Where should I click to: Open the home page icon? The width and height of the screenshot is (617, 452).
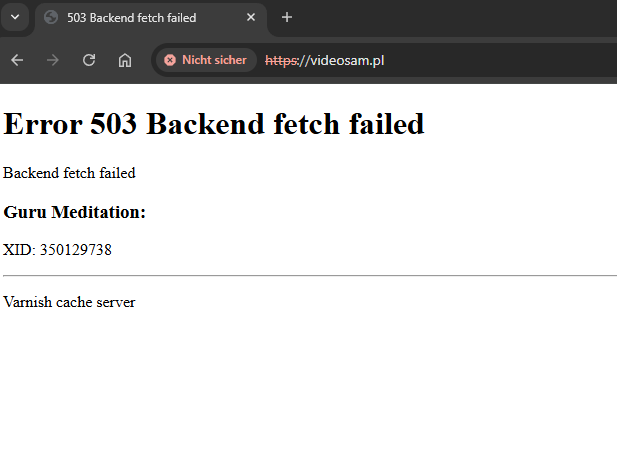click(125, 60)
